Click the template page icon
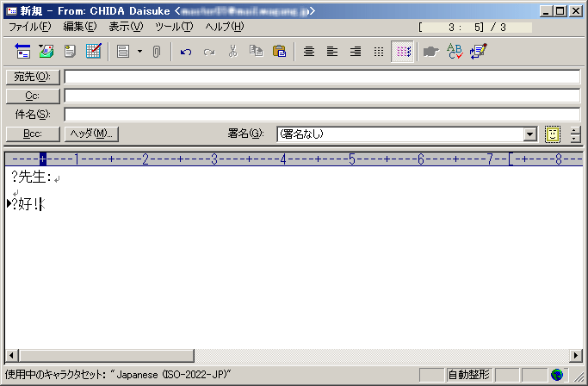Image resolution: width=588 pixels, height=386 pixels. (123, 52)
